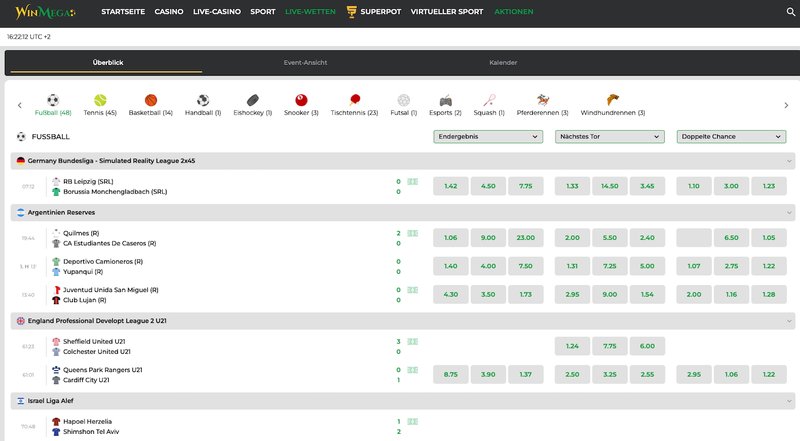Open the search magnifier icon
The width and height of the screenshot is (800, 441).
pos(791,11)
